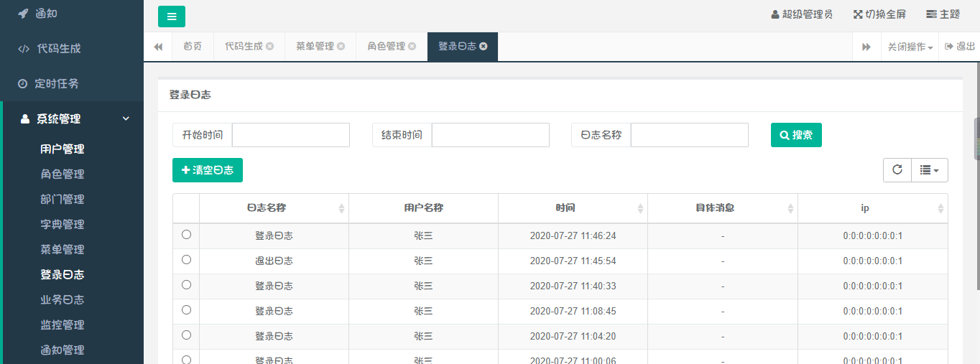Close the 菜单管理 tab via its x icon
This screenshot has width=980, height=364.
pos(341,46)
